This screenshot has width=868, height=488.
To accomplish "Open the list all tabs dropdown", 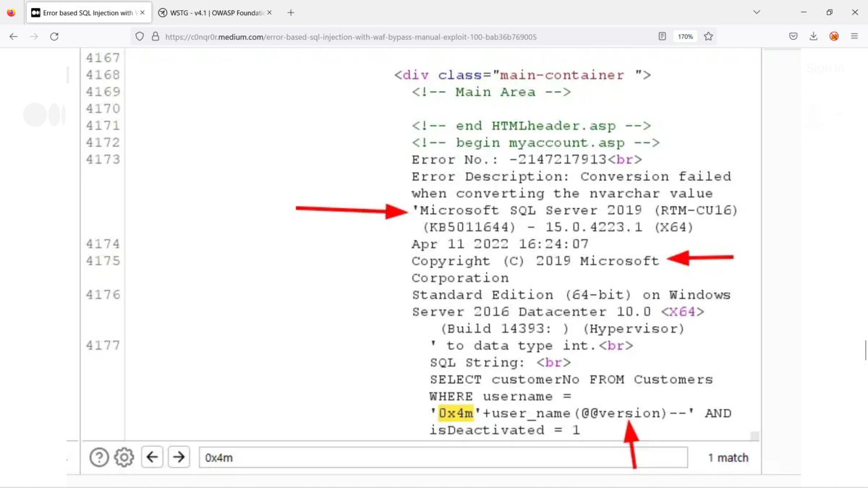I will [757, 12].
